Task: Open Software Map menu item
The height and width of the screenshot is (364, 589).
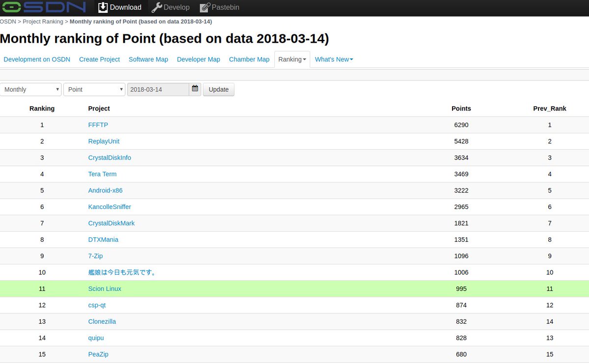Action: (148, 59)
